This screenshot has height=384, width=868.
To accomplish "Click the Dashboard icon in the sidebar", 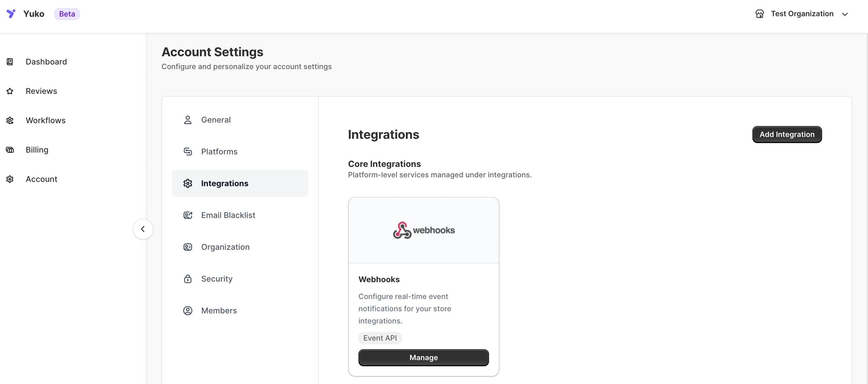I will tap(10, 62).
